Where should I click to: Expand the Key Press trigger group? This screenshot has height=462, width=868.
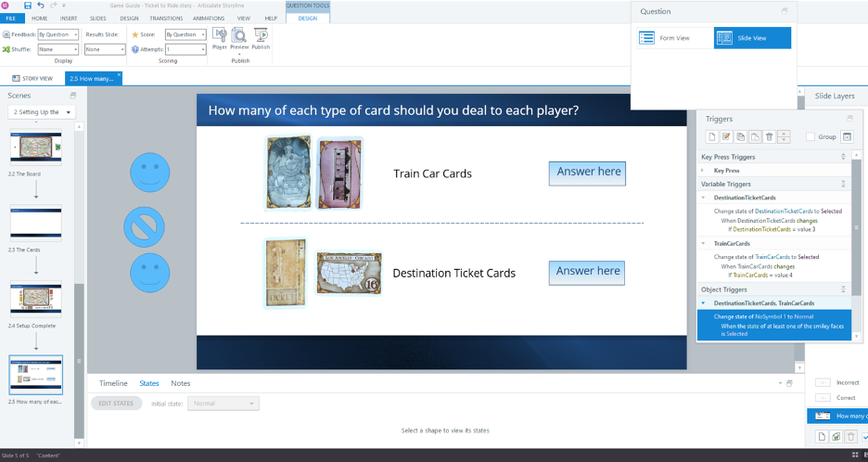pyautogui.click(x=703, y=171)
